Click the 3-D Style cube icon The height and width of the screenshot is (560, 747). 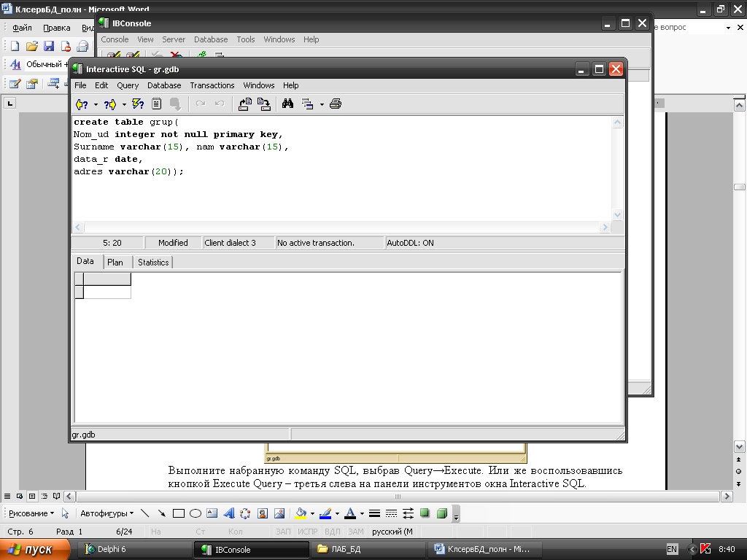442,513
